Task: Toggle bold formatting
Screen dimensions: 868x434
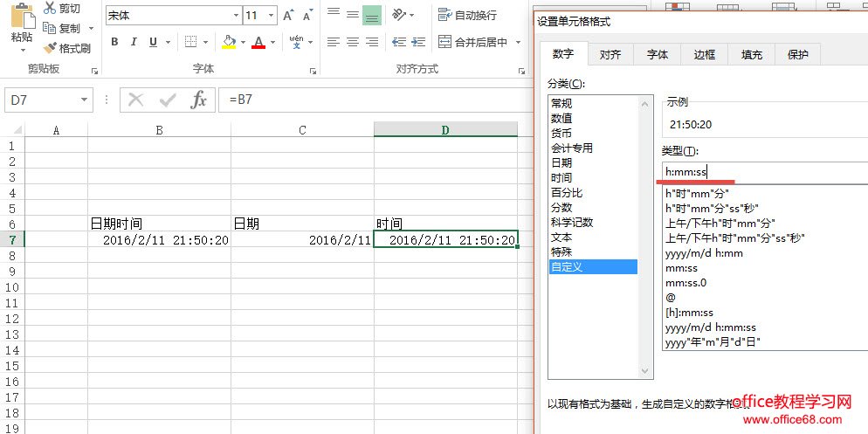Action: (x=114, y=42)
